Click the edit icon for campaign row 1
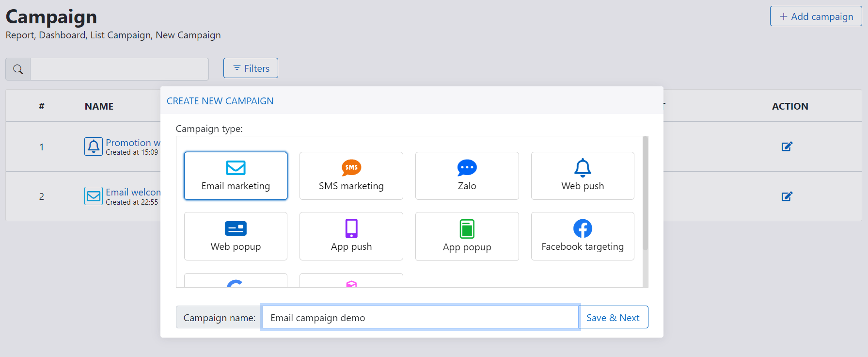Screen dimensions: 868x357 point(787,146)
